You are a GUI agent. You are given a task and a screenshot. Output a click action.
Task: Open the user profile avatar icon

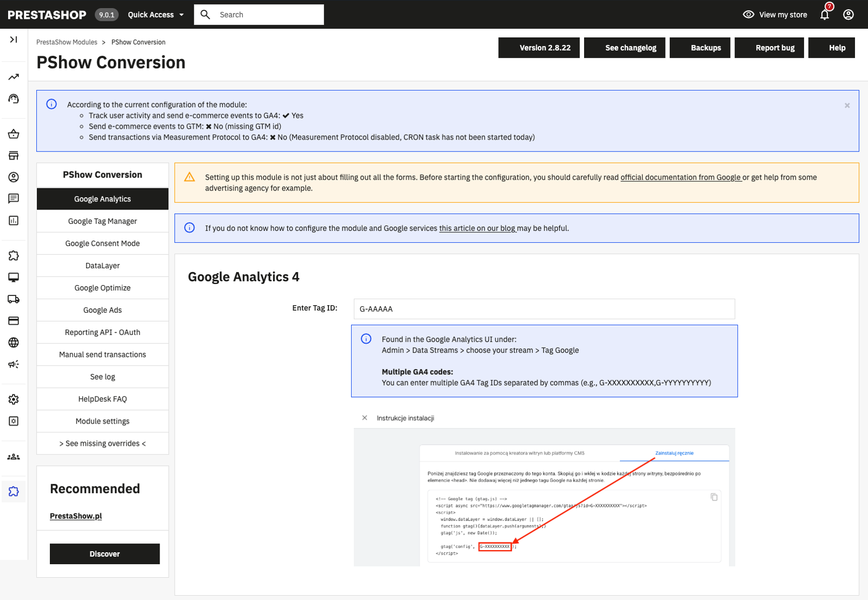pos(848,15)
